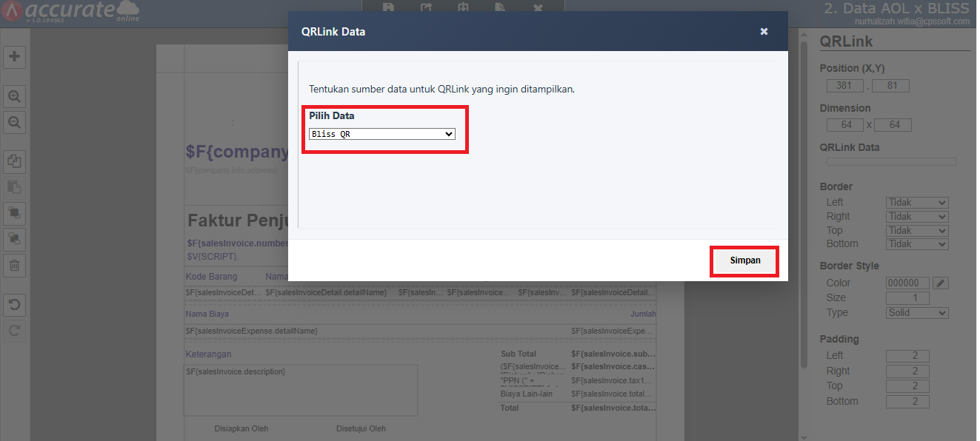
Task: Click the Position X field showing 381
Action: (x=845, y=86)
